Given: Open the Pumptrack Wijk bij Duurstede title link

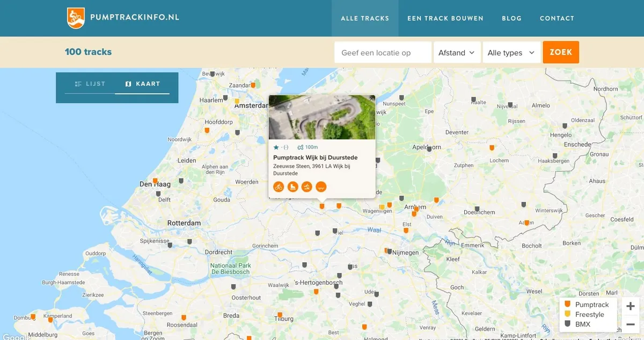Looking at the screenshot, I should tap(315, 158).
